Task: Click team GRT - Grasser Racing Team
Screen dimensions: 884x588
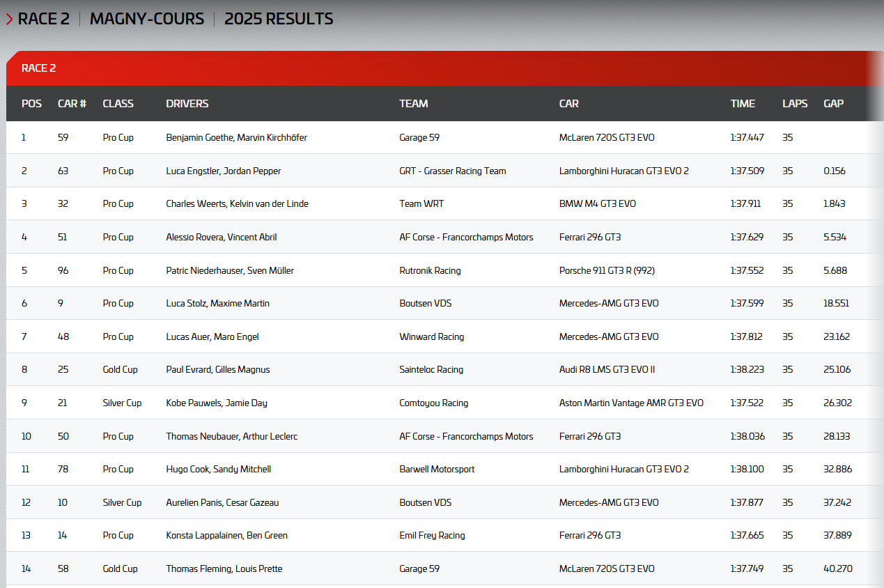Action: pyautogui.click(x=453, y=171)
